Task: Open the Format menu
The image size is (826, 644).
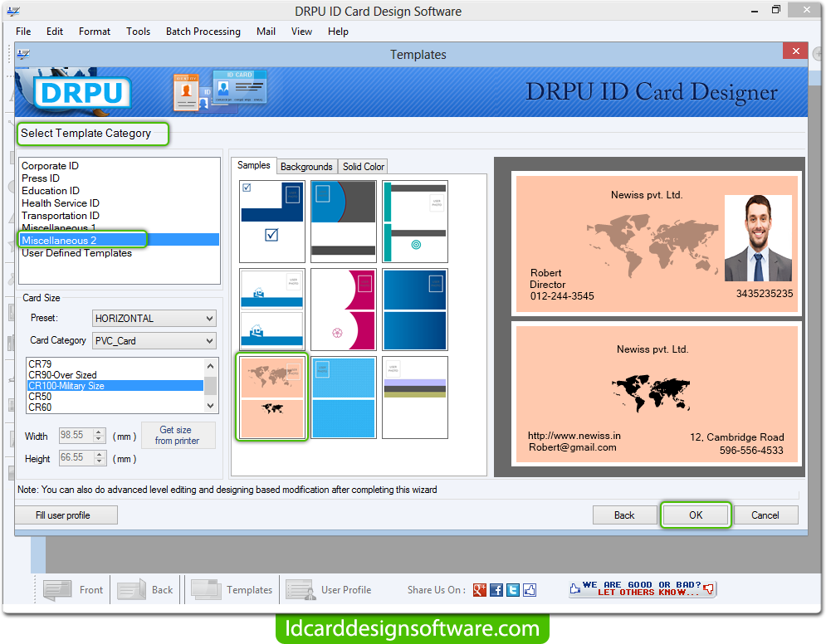Action: pos(95,32)
